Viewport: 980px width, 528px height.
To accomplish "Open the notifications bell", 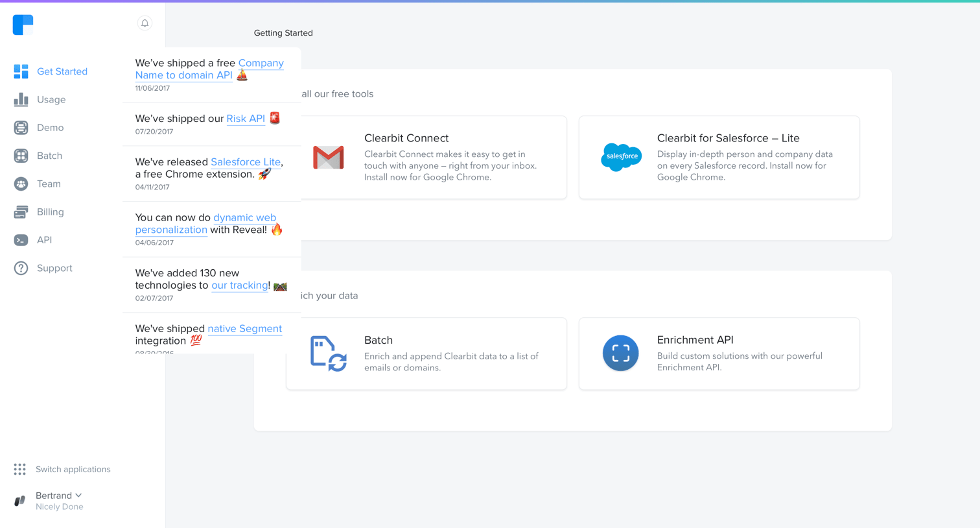I will pos(145,23).
